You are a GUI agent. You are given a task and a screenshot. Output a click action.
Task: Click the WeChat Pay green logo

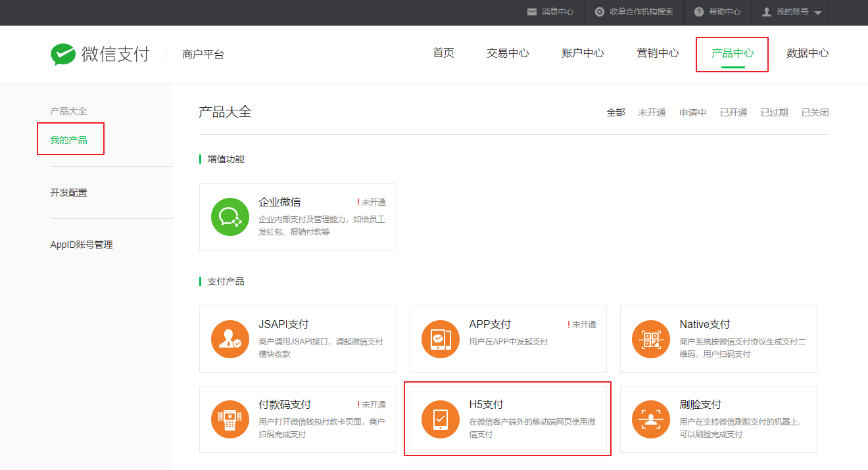pyautogui.click(x=63, y=54)
